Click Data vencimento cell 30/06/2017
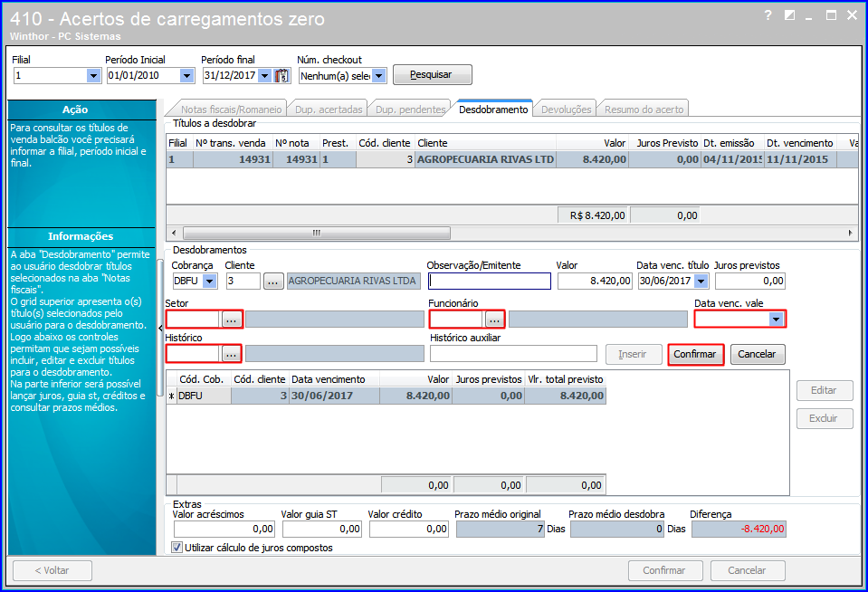The width and height of the screenshot is (868, 592). (x=334, y=396)
